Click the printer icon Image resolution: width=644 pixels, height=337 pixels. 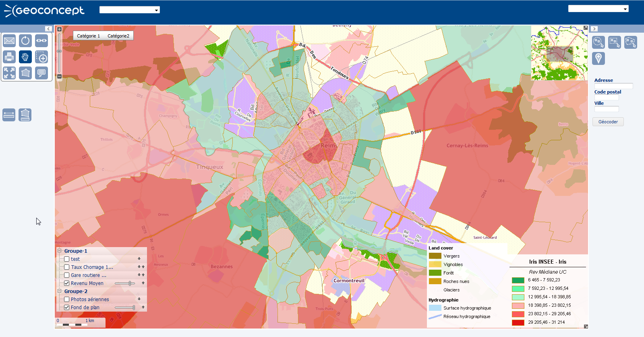(9, 57)
